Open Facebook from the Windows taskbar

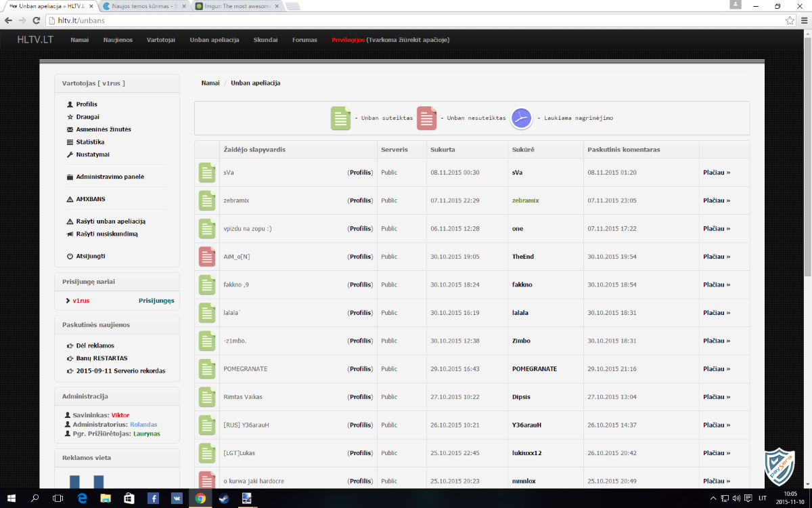pyautogui.click(x=153, y=499)
